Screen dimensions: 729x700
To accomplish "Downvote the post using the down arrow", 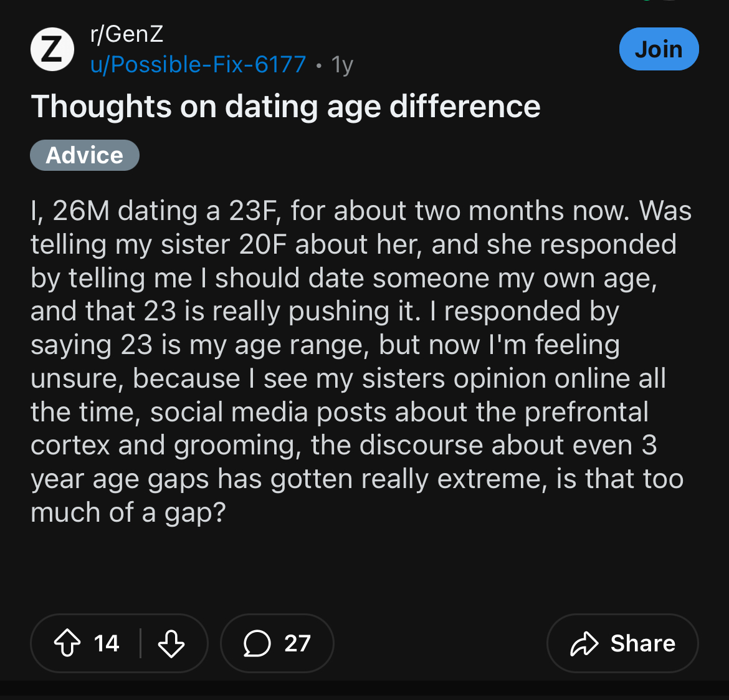I will coord(171,643).
